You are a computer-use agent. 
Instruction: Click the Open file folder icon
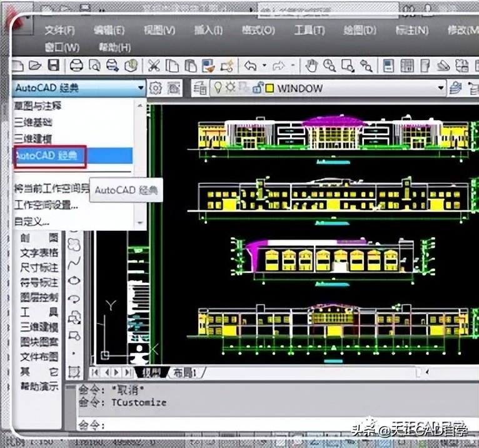coord(35,66)
